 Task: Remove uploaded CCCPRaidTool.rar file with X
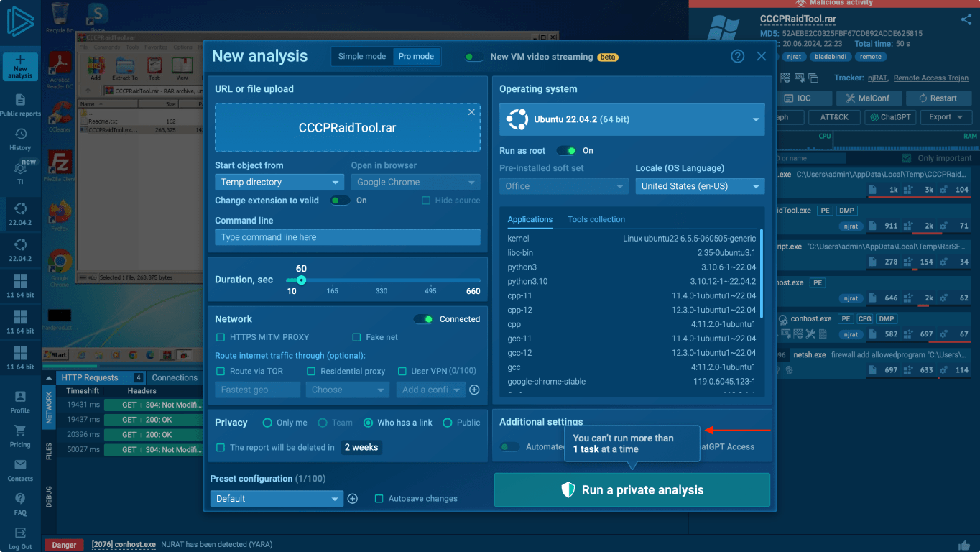pyautogui.click(x=471, y=112)
